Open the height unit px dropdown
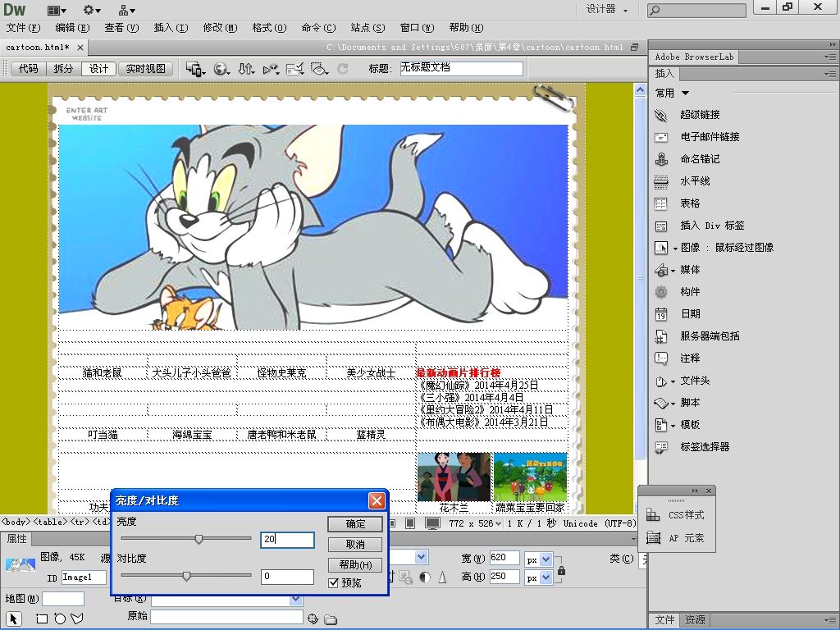 [546, 577]
